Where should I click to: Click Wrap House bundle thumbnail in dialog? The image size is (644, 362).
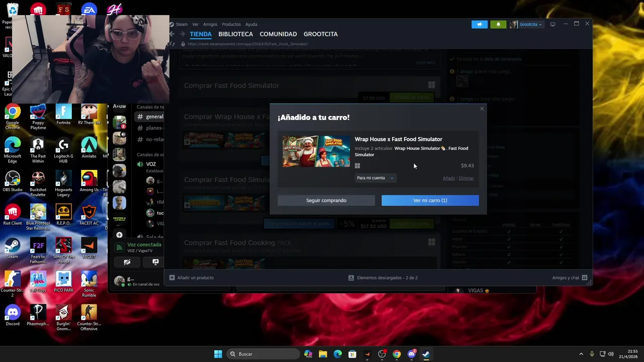click(316, 151)
